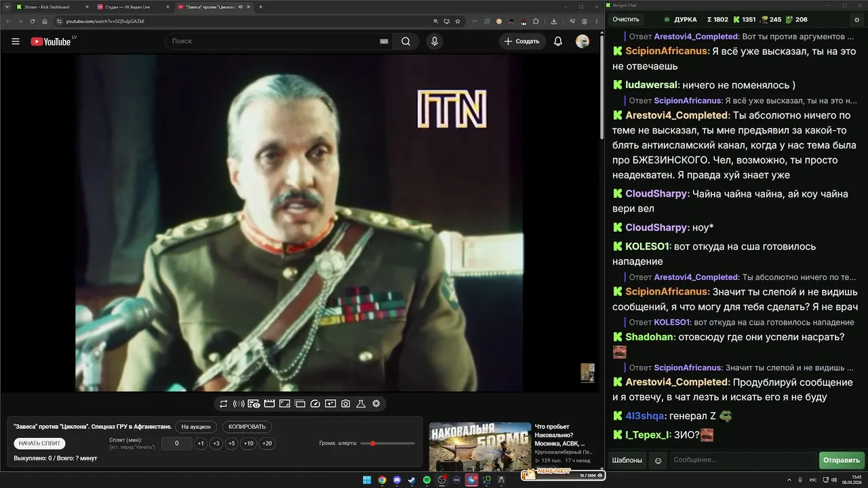Click the flask experiments icon in the toolbar
This screenshot has height=488, width=868.
[361, 404]
